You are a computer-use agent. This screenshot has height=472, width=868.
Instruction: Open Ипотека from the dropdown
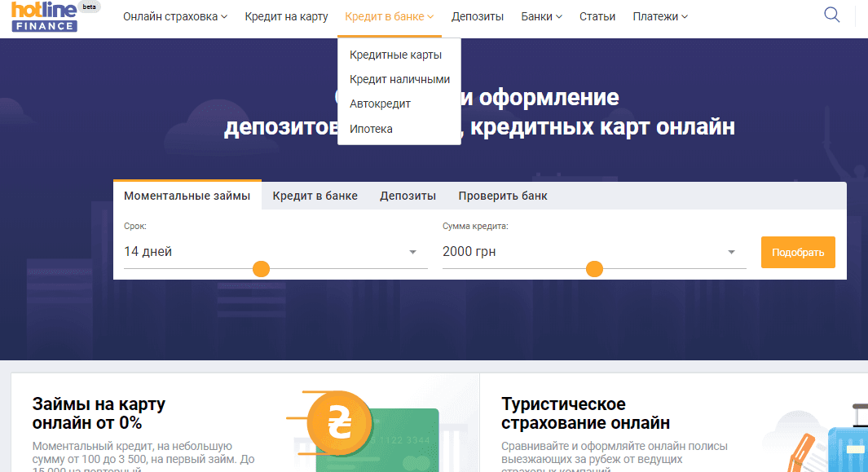click(x=371, y=129)
